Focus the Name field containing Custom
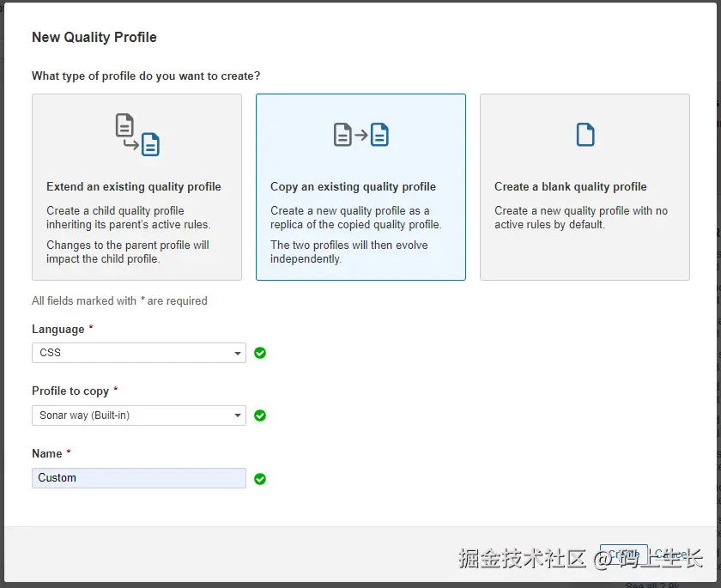721x588 pixels. [139, 478]
